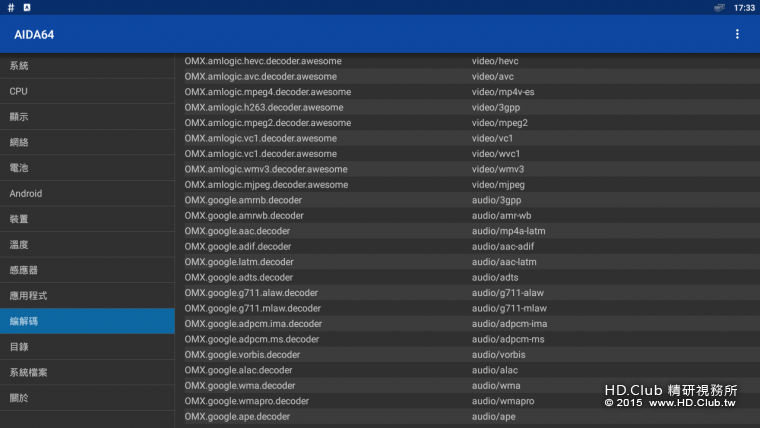Select OMX.google.aac.decoder row
The height and width of the screenshot is (428, 760).
(x=472, y=231)
